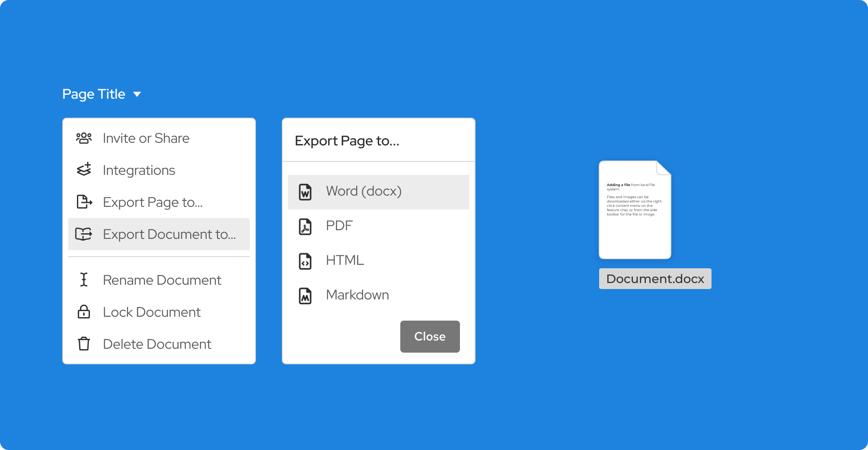Click the Markdown file icon
Screen dimensions: 868x450
click(305, 296)
